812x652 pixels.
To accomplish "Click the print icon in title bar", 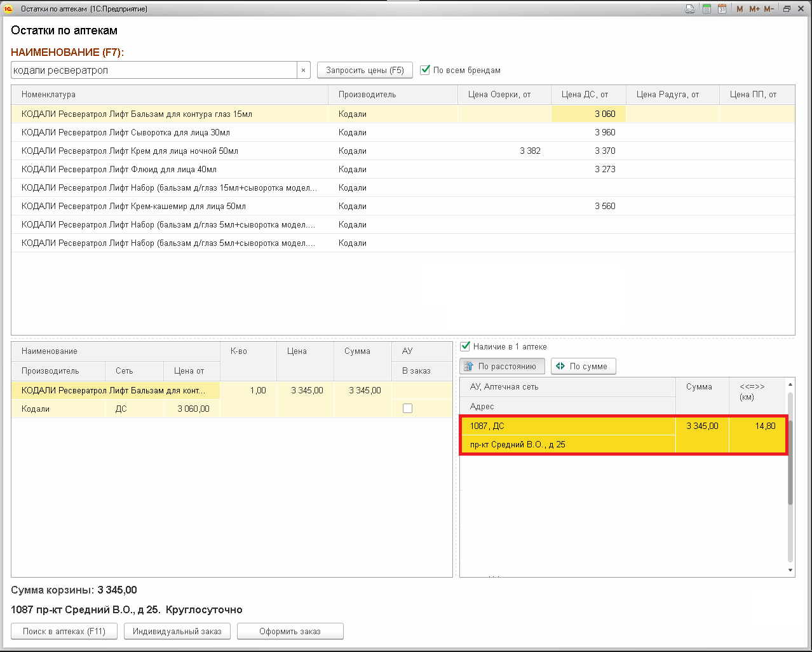I will click(x=690, y=9).
